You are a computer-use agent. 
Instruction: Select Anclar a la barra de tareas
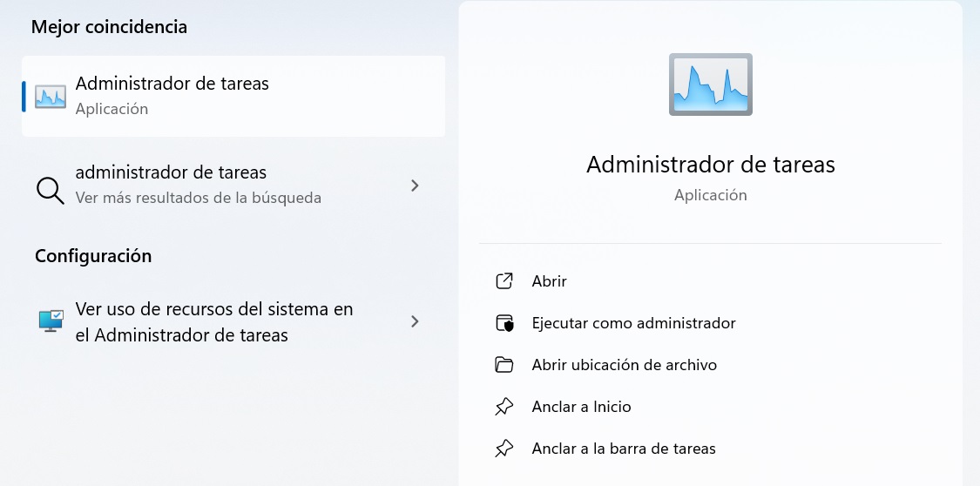tap(623, 449)
